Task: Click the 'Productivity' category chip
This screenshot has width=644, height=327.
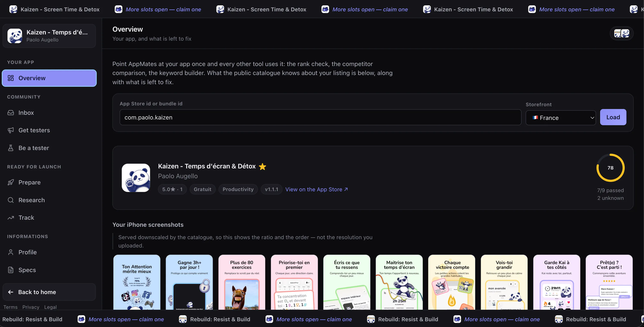Action: point(238,189)
